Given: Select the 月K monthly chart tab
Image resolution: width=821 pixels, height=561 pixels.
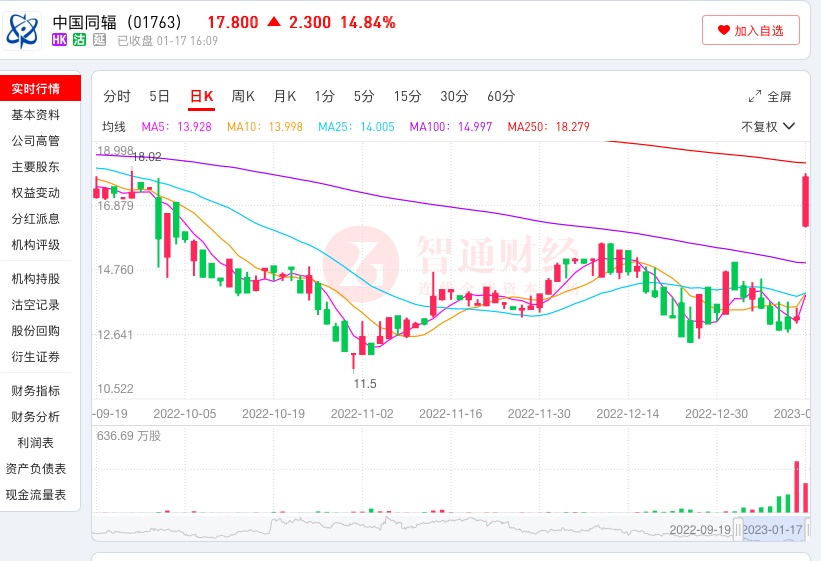Looking at the screenshot, I should [x=285, y=96].
